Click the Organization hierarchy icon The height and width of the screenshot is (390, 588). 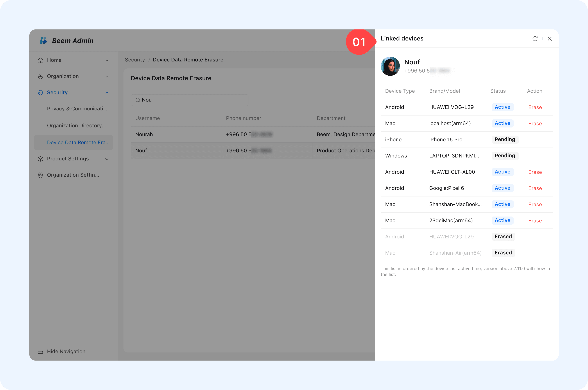(40, 76)
